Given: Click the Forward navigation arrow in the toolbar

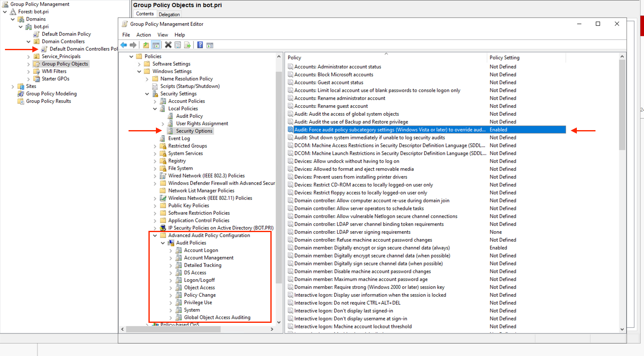Looking at the screenshot, I should tap(132, 45).
